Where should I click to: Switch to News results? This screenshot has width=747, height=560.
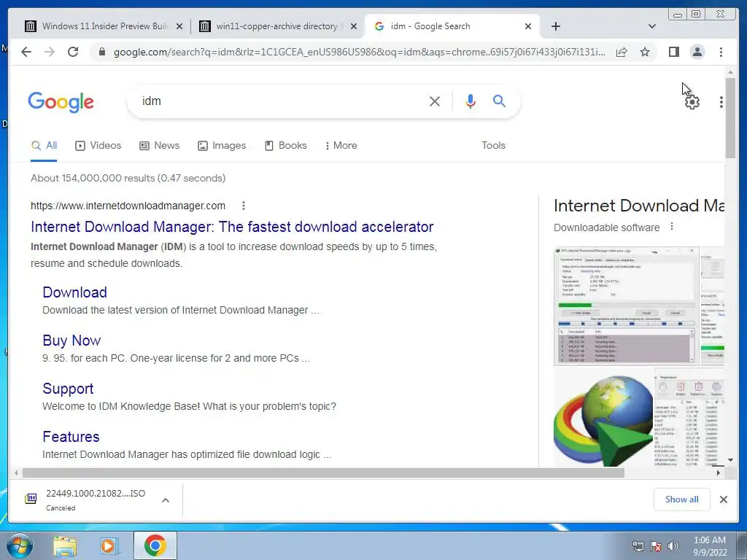click(159, 145)
